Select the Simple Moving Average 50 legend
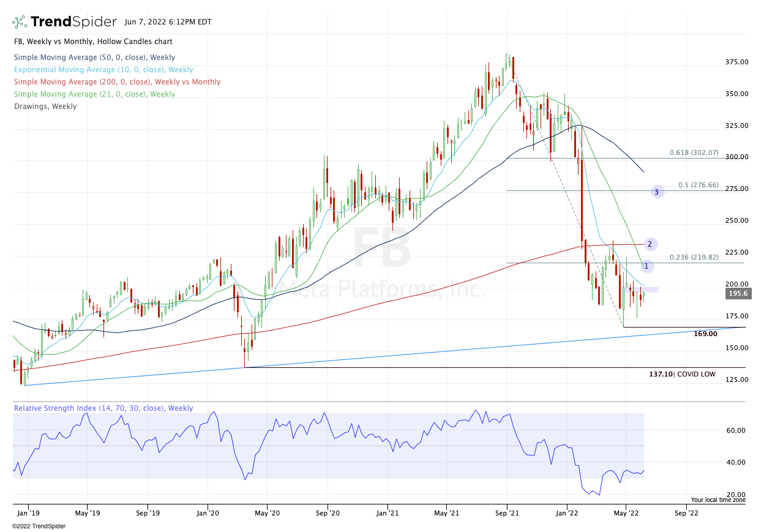The image size is (764, 532). [x=94, y=58]
